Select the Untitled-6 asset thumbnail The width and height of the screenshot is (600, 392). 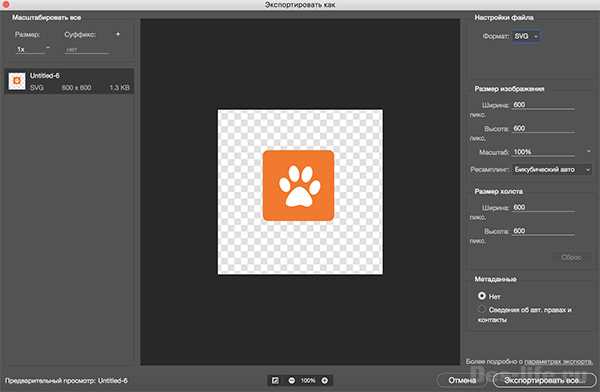click(17, 81)
